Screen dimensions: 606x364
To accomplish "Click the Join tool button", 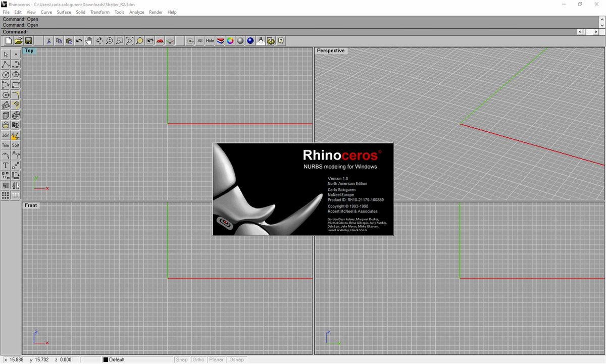I will coord(6,135).
